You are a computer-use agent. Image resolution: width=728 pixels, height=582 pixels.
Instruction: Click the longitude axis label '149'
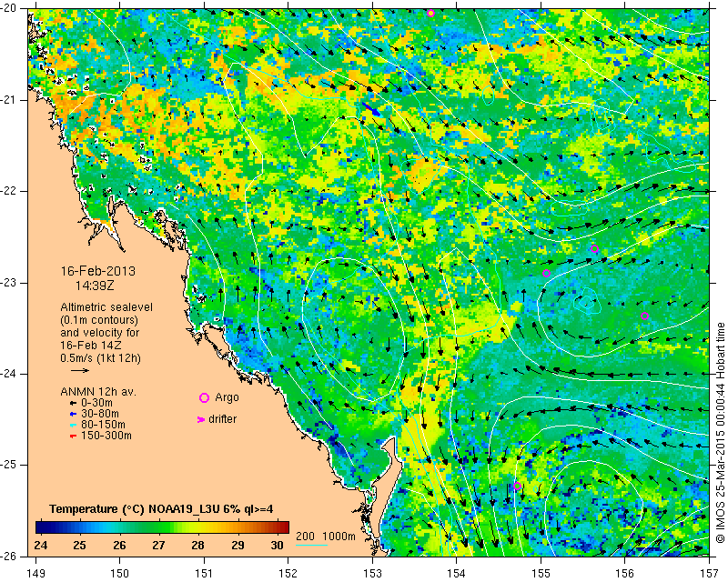click(x=35, y=573)
